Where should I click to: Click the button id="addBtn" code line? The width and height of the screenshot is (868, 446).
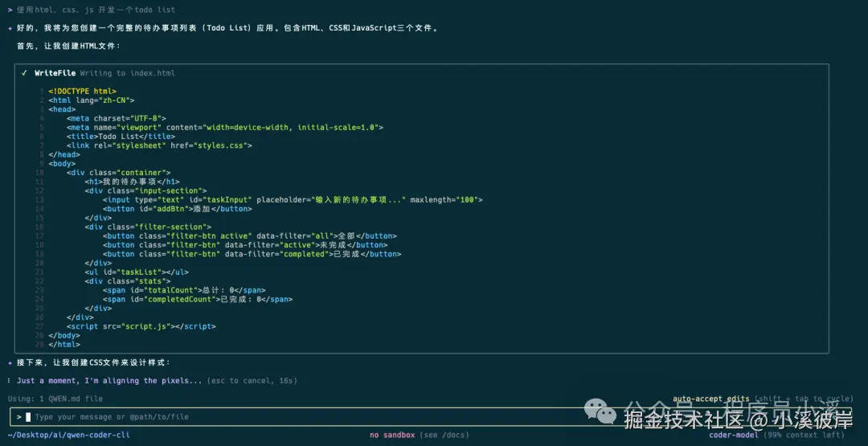pyautogui.click(x=178, y=209)
